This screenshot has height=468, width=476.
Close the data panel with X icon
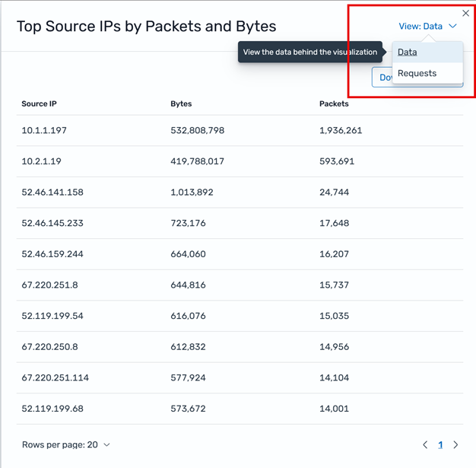click(465, 13)
